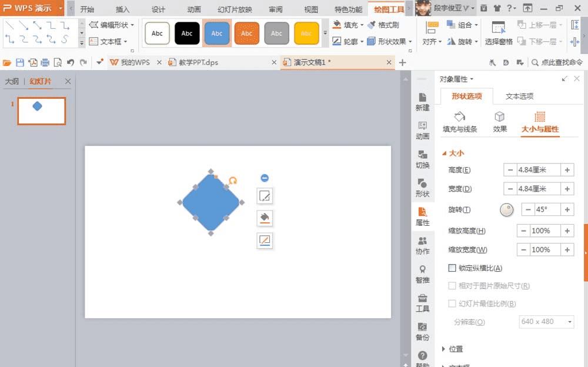Screen dimensions: 588x367
Task: Open 协作 side panel icon
Action: (422, 245)
